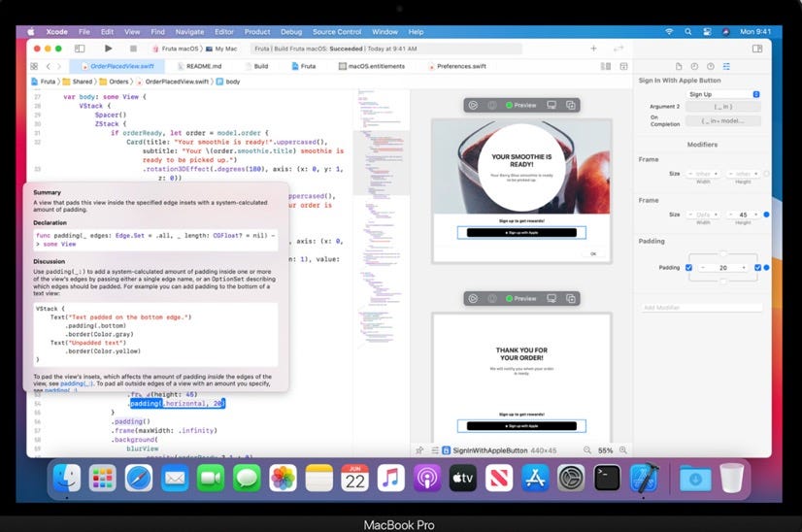Viewport: 802px width, 532px height.
Task: Open the Source Control menu
Action: pos(337,32)
